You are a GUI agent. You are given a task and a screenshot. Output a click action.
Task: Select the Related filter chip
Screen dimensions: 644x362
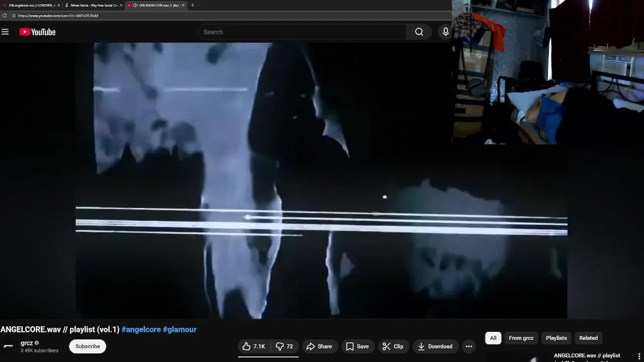tap(588, 338)
